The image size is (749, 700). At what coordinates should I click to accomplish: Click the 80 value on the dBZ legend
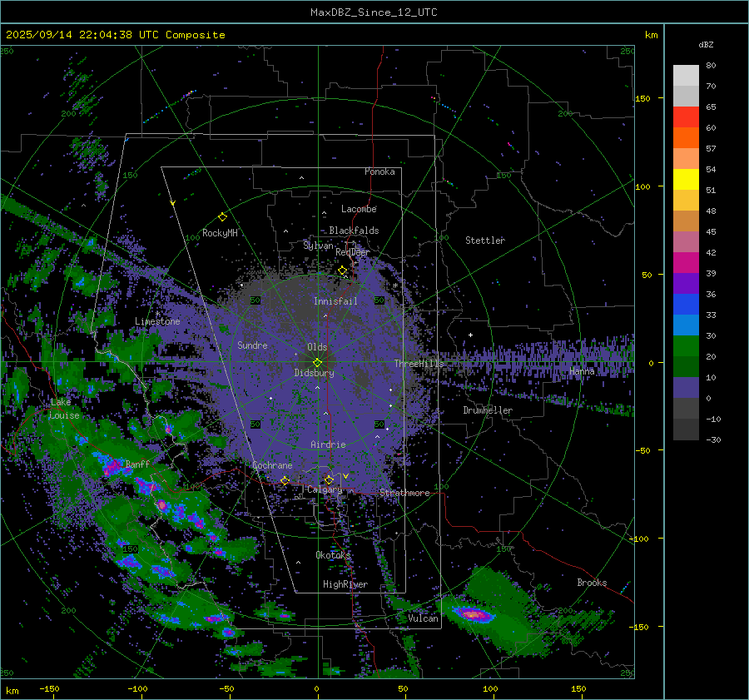711,66
